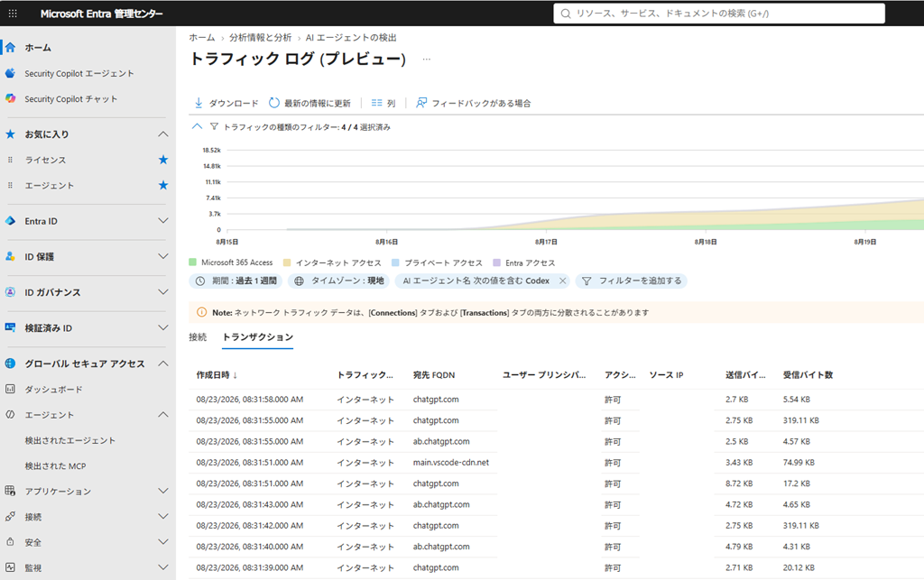Image resolution: width=924 pixels, height=580 pixels.
Task: Collapse the エージェント submenu chevron
Action: (163, 415)
